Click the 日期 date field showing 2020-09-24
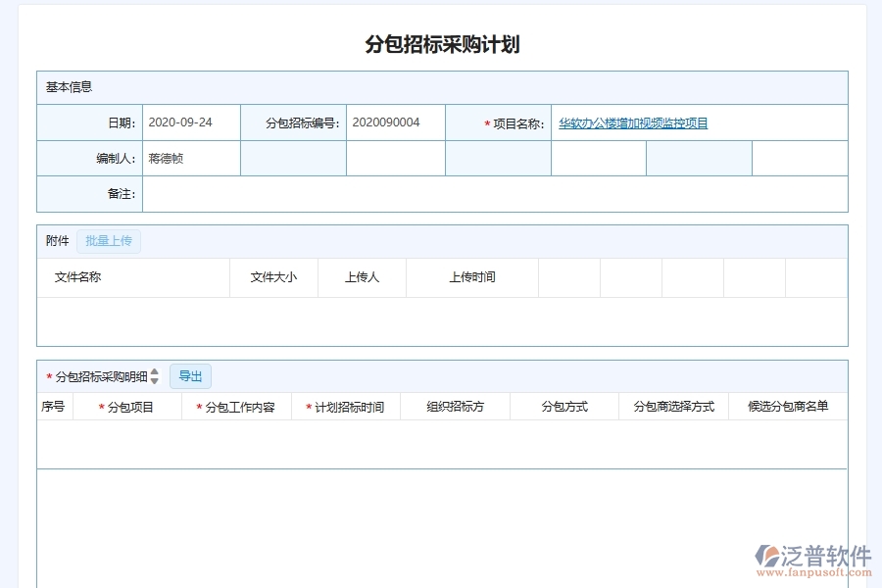 (191, 122)
